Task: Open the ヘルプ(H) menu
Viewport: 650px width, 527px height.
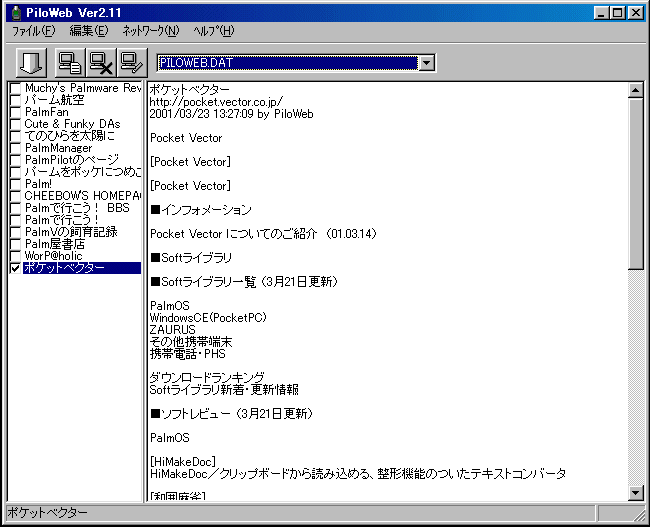Action: pyautogui.click(x=213, y=31)
